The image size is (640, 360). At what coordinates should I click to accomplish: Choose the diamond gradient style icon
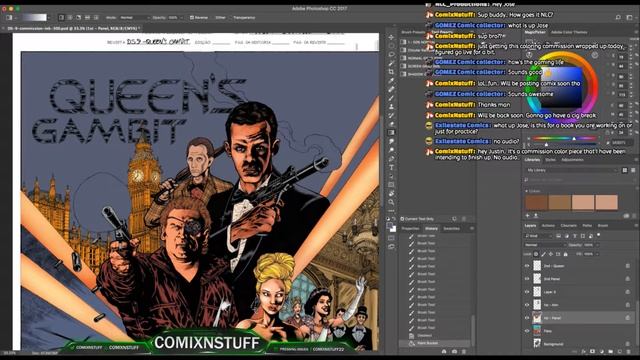click(x=96, y=18)
